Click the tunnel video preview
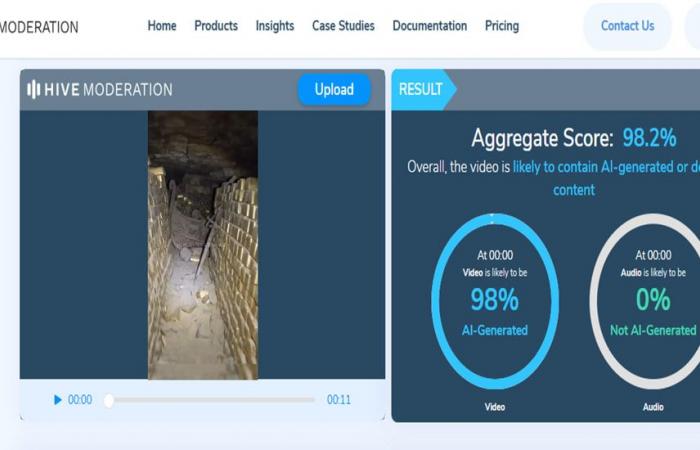This screenshot has height=450, width=700. coord(203,245)
